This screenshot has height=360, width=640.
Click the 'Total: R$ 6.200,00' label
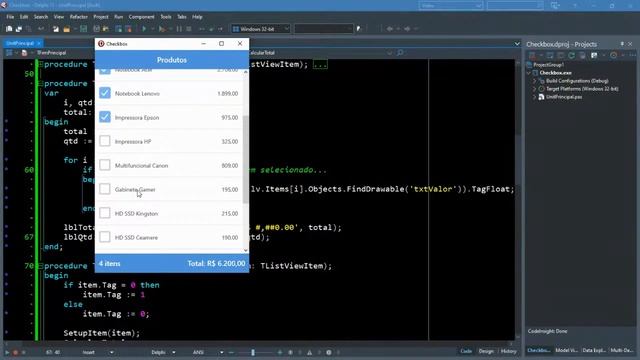coord(216,264)
